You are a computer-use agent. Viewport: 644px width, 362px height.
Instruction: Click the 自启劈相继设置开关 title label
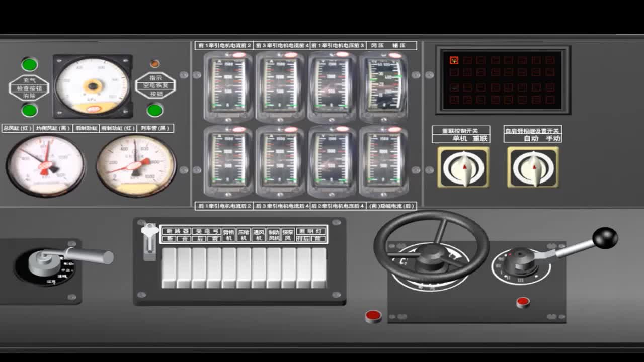tap(533, 130)
